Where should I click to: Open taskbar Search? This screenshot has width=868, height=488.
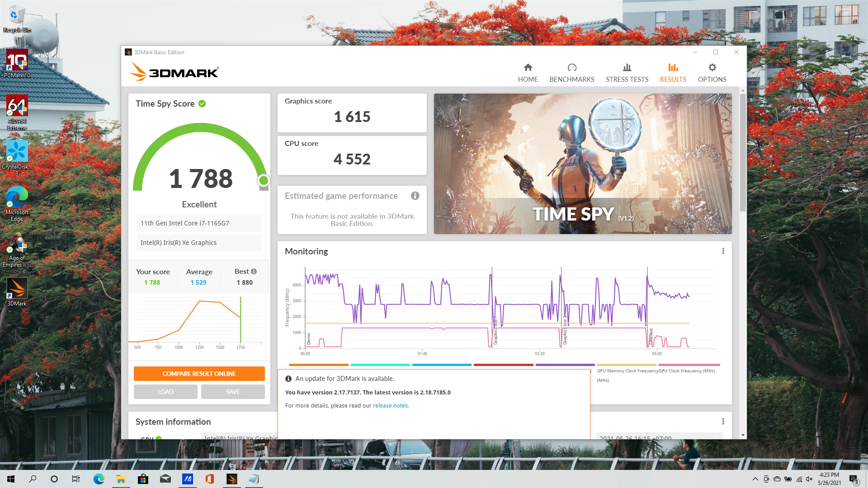pos(33,479)
